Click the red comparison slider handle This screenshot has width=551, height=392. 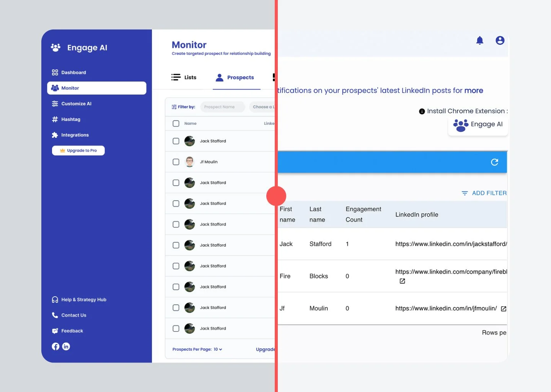pyautogui.click(x=276, y=196)
